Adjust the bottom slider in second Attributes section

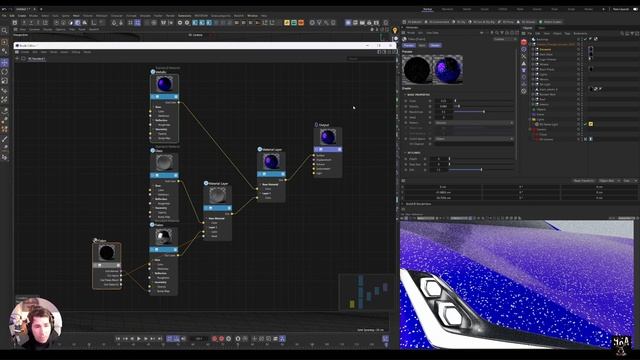point(481,170)
